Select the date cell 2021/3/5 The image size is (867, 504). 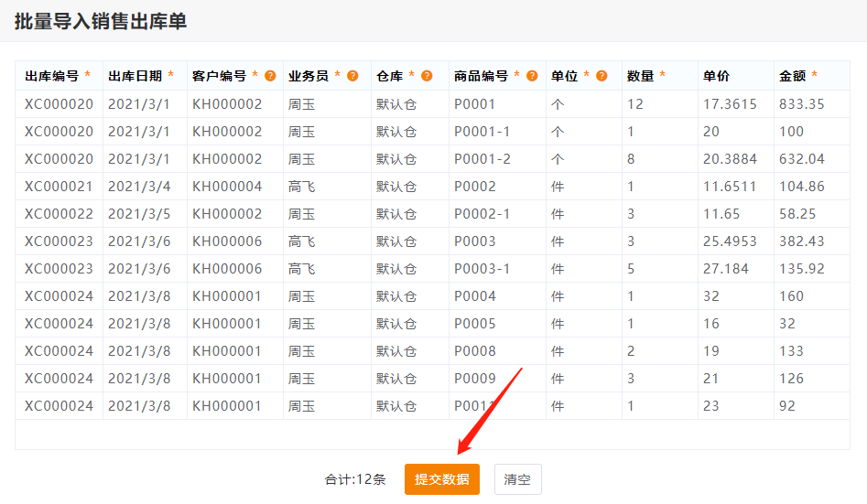[139, 214]
